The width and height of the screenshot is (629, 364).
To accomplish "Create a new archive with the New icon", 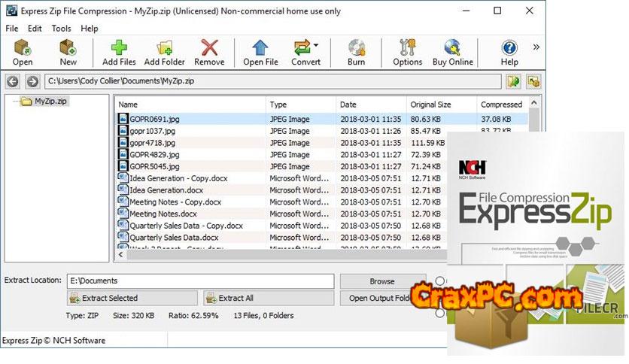I will click(68, 47).
